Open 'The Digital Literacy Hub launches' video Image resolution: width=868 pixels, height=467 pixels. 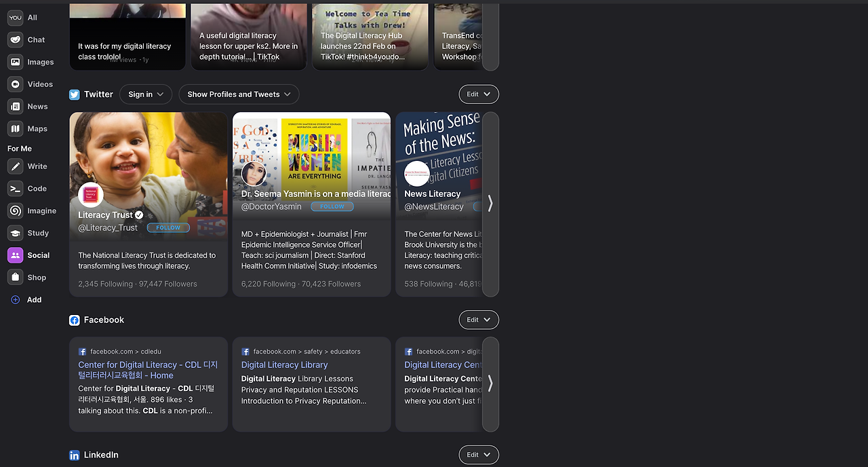370,37
